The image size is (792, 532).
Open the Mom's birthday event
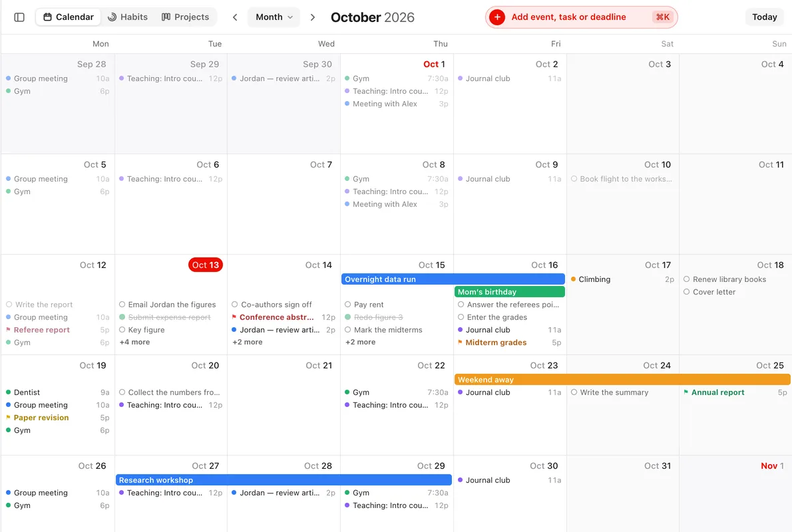click(510, 292)
